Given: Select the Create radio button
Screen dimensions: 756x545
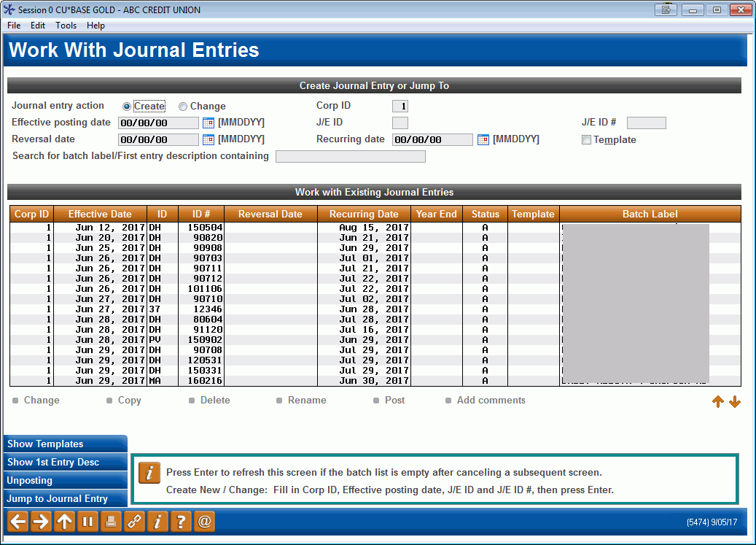Looking at the screenshot, I should pos(128,106).
